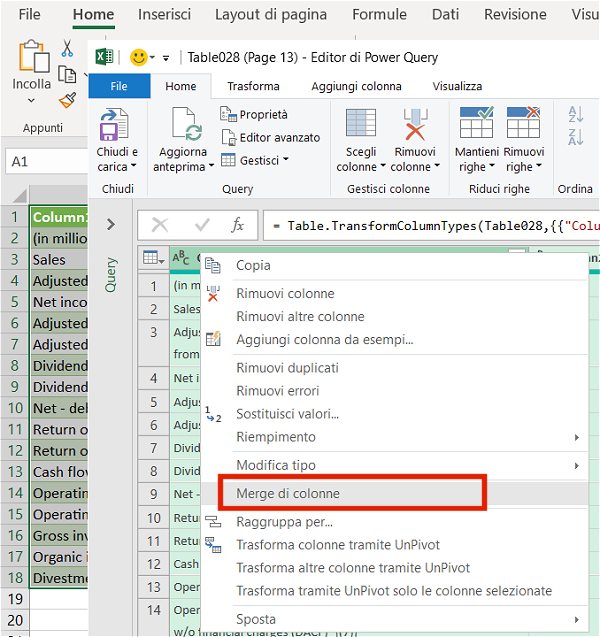Choose Raggruppa per
Screen dimensions: 600x637
tap(395, 522)
